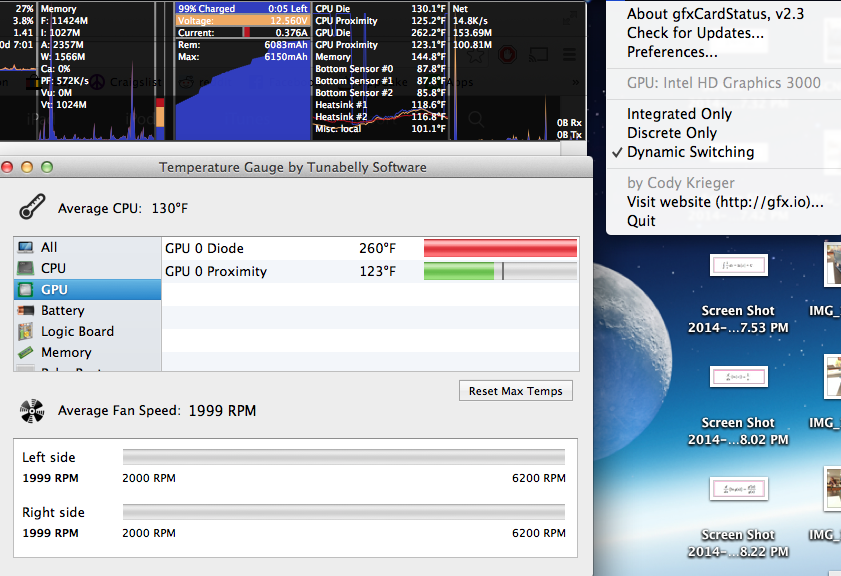Click the red stop-sign extension icon
The width and height of the screenshot is (841, 576).
point(507,54)
